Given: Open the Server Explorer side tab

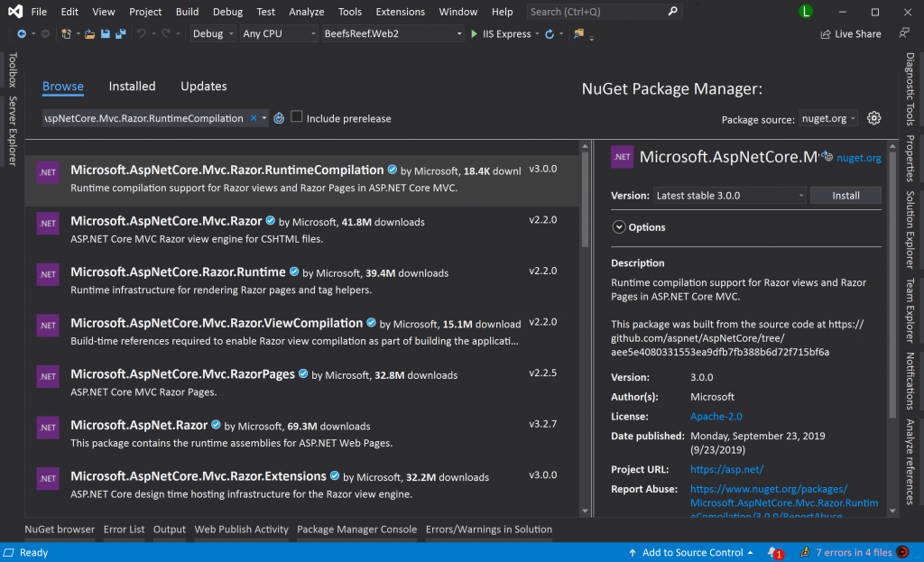Looking at the screenshot, I should 13,131.
